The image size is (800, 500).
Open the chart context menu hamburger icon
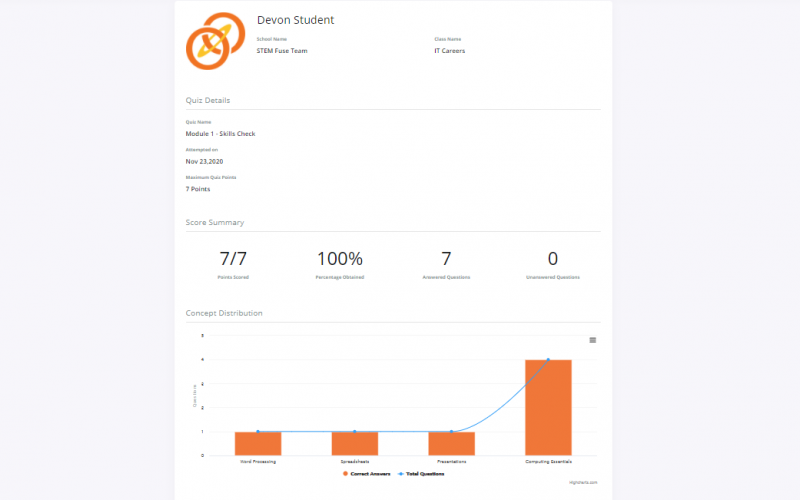click(x=593, y=340)
